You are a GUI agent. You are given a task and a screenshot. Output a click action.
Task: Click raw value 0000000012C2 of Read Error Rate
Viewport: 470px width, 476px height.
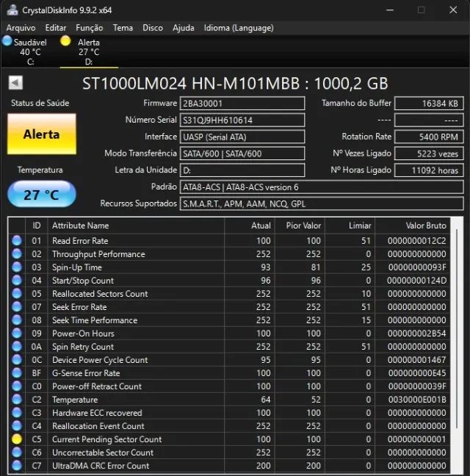pyautogui.click(x=417, y=241)
